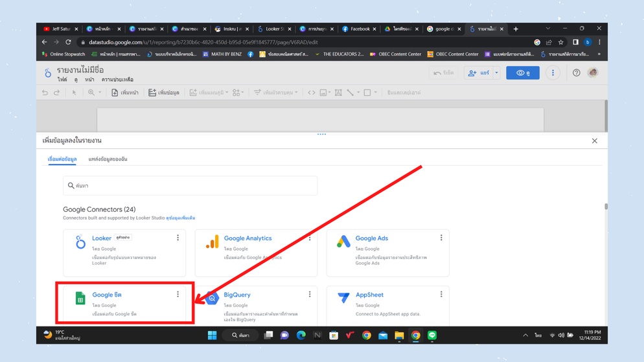Go back in browser history
Viewport: 644px width, 362px height.
[x=44, y=42]
